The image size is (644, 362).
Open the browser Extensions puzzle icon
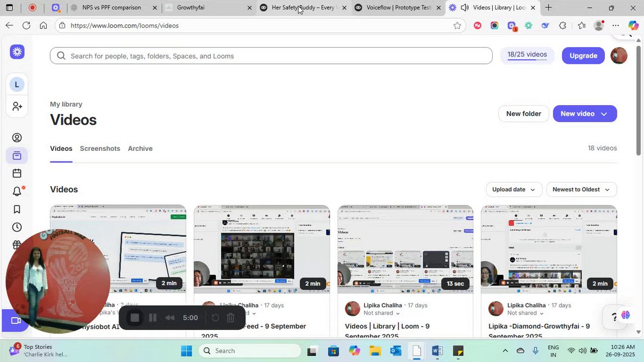pos(563,26)
